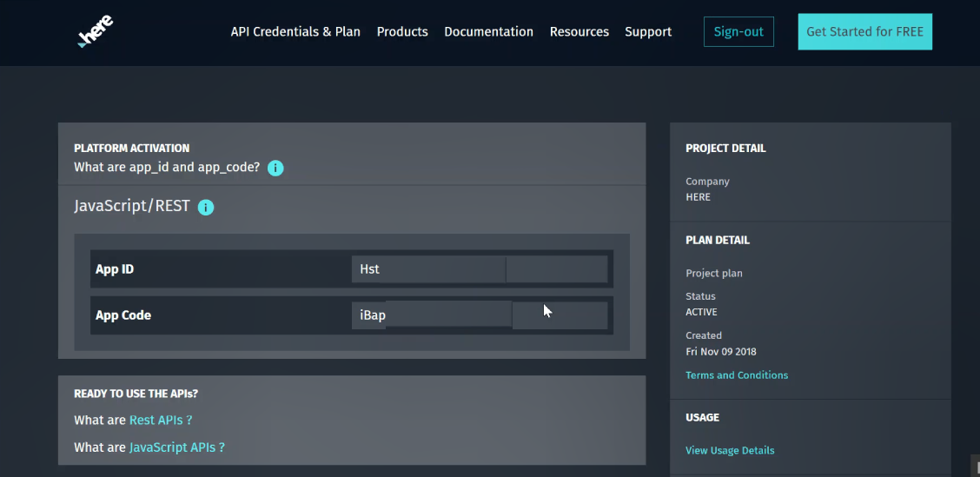Click the USAGE heading

(x=703, y=417)
